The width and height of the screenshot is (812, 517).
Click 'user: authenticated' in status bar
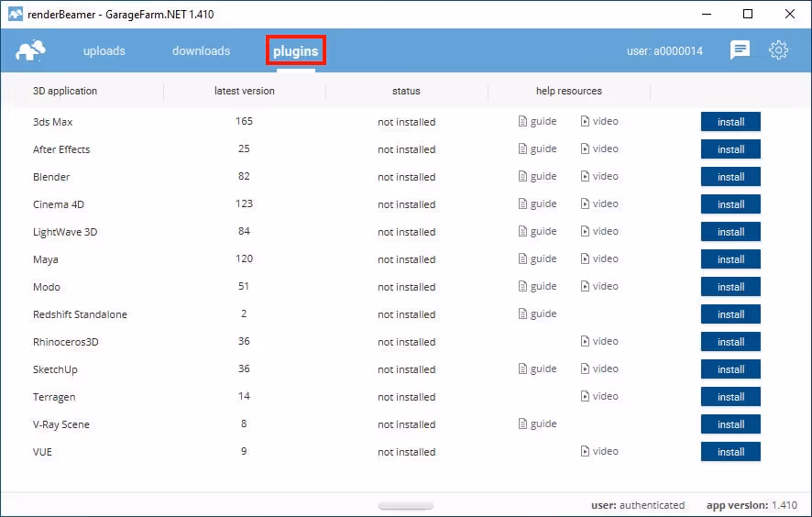tap(638, 504)
